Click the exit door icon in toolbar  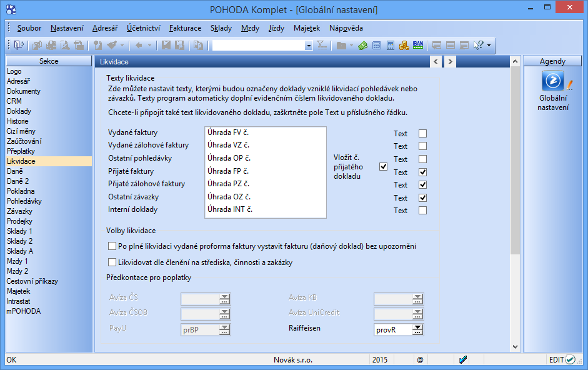click(x=18, y=46)
